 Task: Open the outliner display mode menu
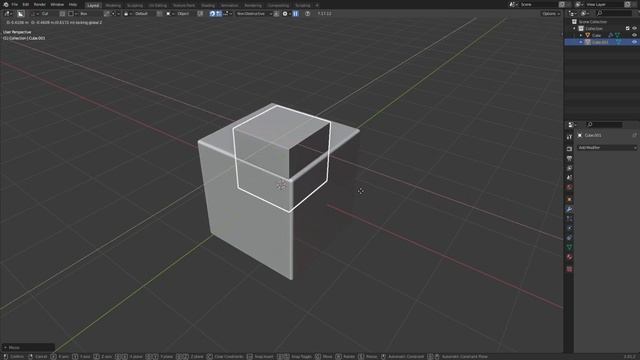click(x=584, y=13)
